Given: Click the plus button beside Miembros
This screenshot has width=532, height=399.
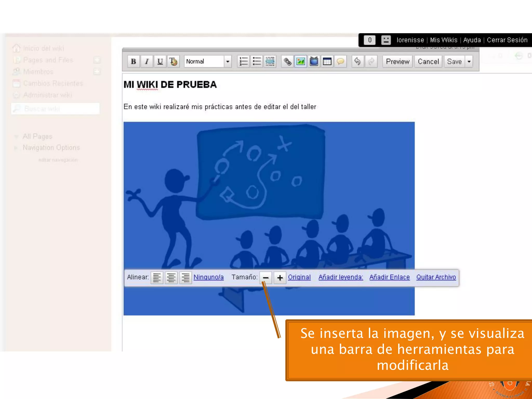Looking at the screenshot, I should click(x=97, y=71).
